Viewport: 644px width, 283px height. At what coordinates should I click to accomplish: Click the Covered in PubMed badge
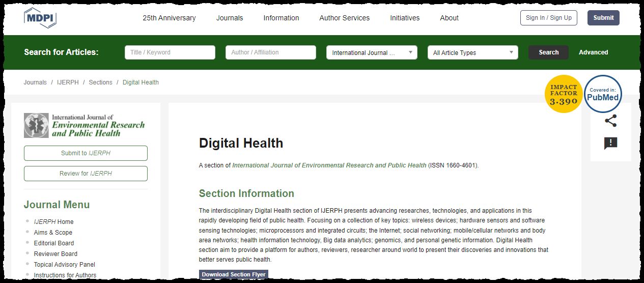tap(603, 94)
